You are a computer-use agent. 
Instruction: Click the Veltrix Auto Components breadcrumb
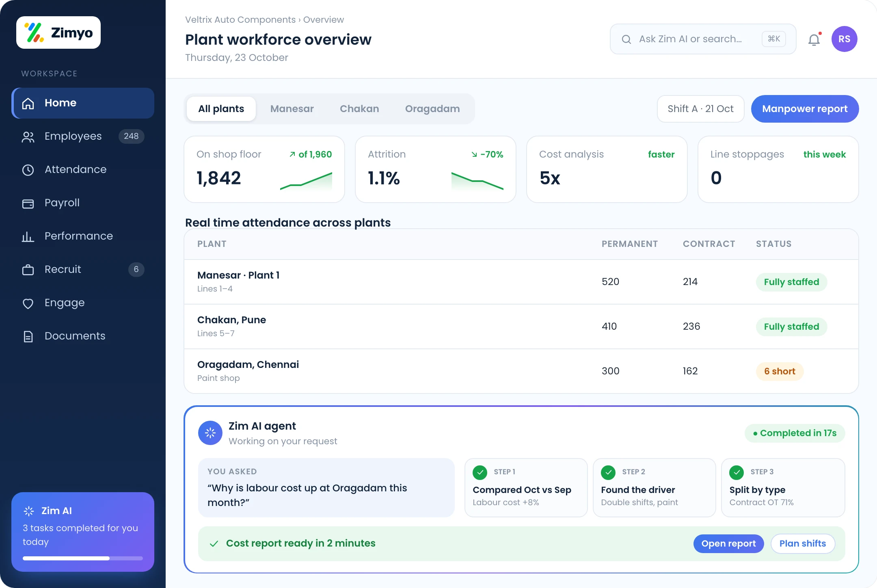click(240, 19)
